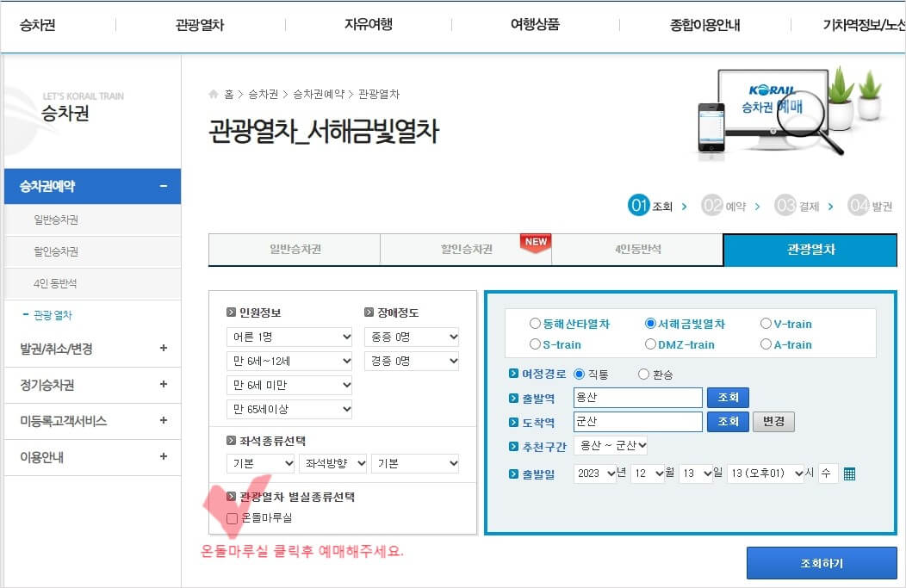Open 여행상품 top menu

pyautogui.click(x=535, y=24)
